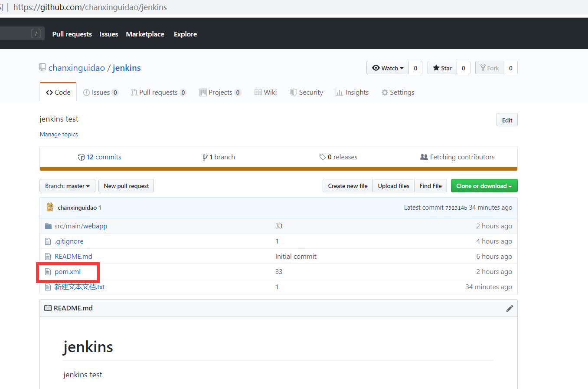
Task: Switch to the Pull requests repo tab
Action: click(x=158, y=92)
